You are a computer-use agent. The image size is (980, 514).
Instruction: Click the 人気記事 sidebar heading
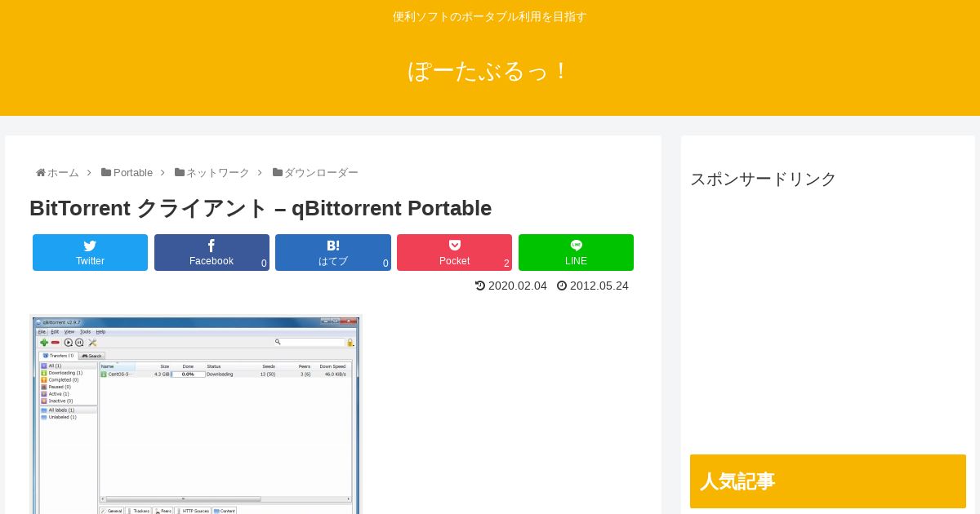click(x=828, y=481)
